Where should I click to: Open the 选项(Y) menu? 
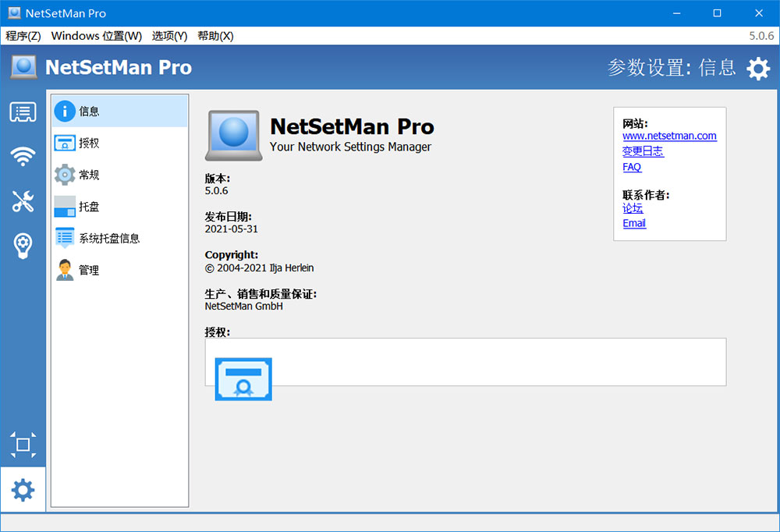pos(169,35)
